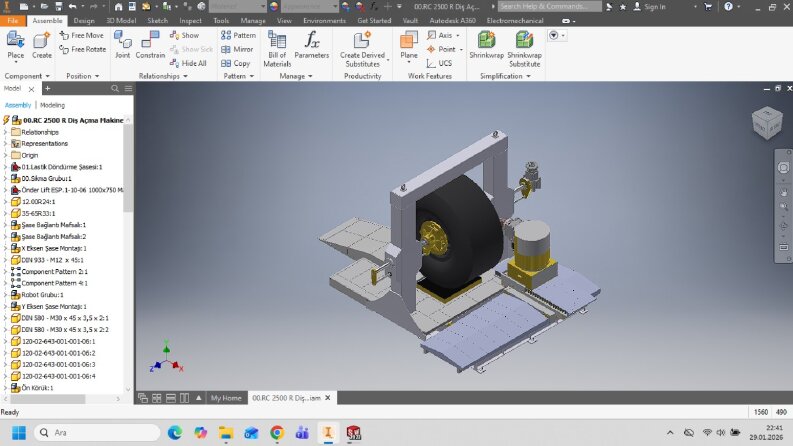Open the Assemble ribbon tab
Screen dimensions: 793x446
click(47, 21)
